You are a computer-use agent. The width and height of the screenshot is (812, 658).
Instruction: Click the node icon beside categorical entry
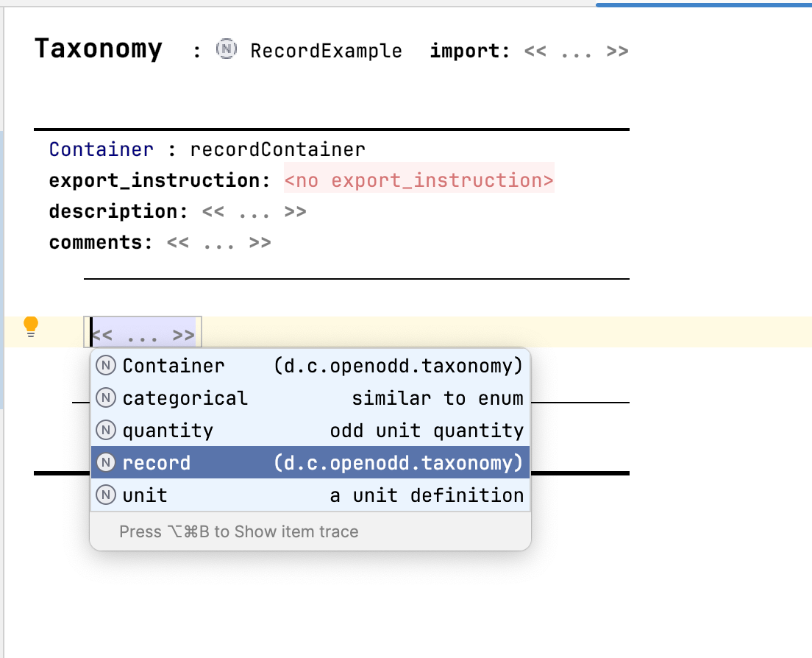107,398
